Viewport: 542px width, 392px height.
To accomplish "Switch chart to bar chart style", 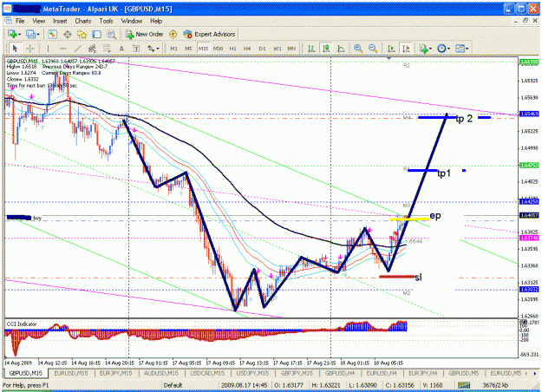I will (x=311, y=49).
